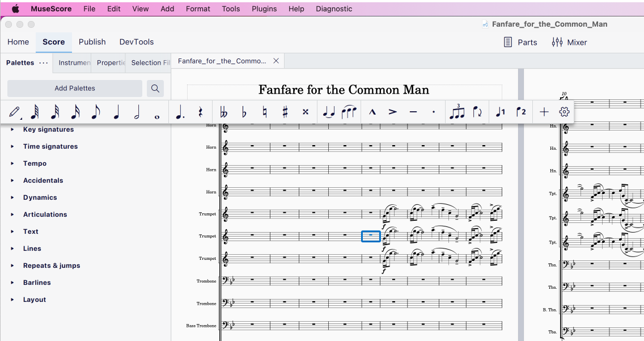644x341 pixels.
Task: Open the MuseScore application menu
Action: [x=51, y=9]
